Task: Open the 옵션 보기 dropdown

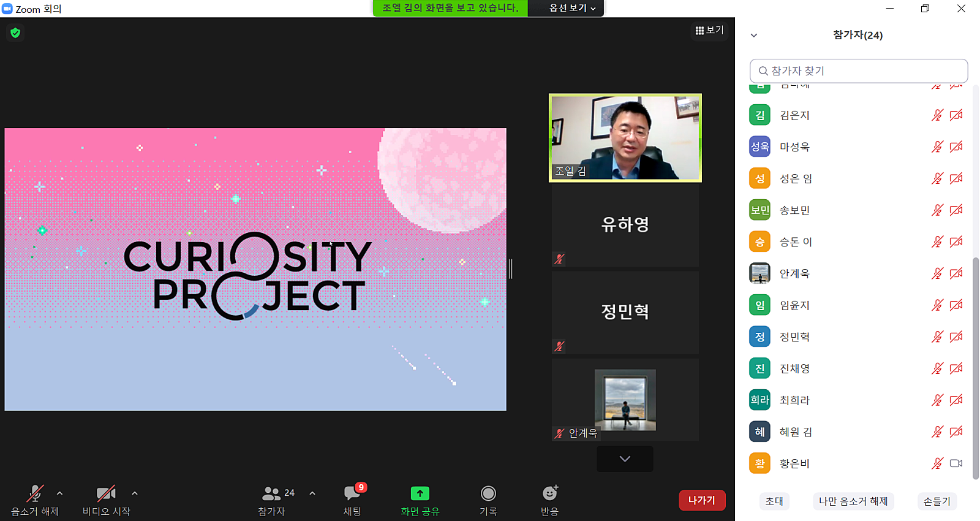Action: click(x=572, y=8)
